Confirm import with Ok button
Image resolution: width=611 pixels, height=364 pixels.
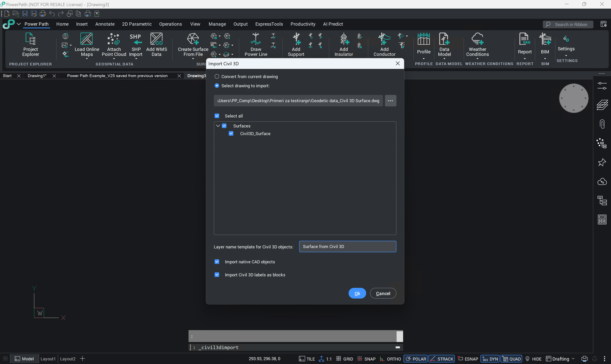pos(357,293)
